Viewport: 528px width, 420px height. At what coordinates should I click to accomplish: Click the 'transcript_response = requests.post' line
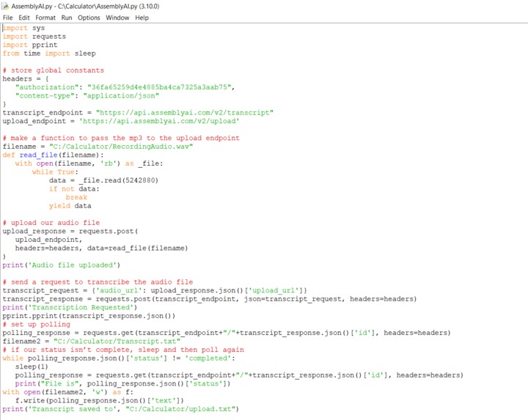(x=210, y=299)
